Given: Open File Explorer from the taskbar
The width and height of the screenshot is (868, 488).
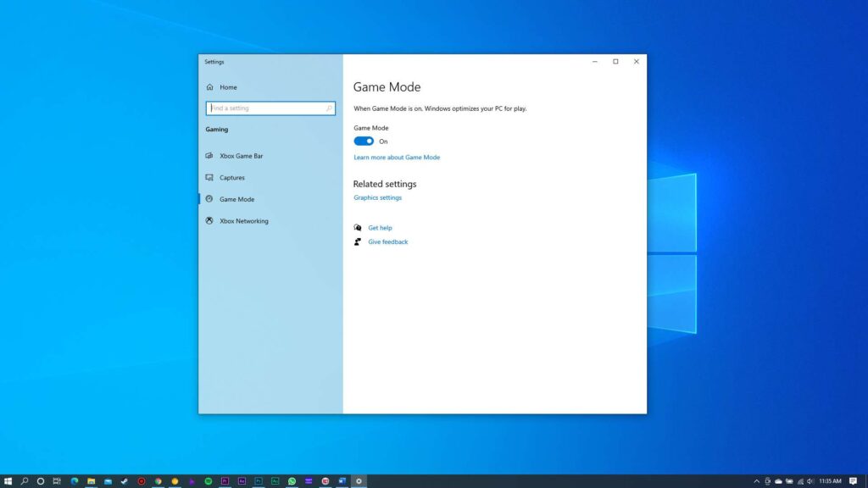Looking at the screenshot, I should [x=91, y=481].
